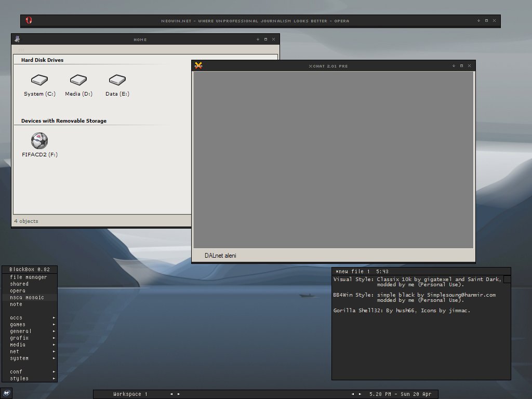Click the Home window title bar icon

(x=17, y=39)
